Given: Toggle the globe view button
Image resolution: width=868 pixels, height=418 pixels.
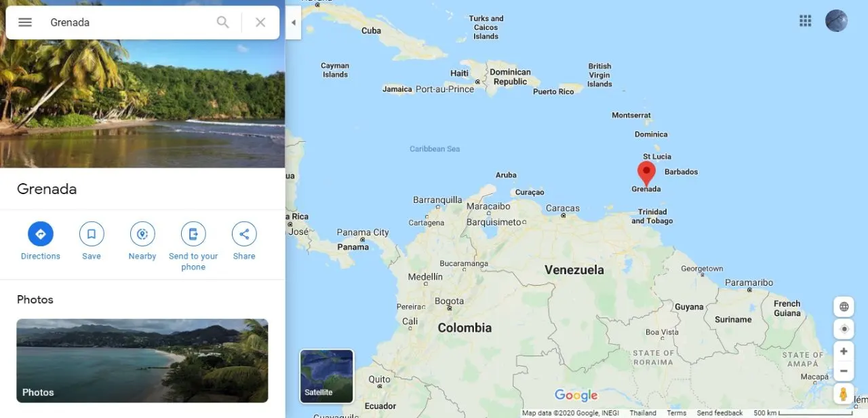Looking at the screenshot, I should tap(844, 307).
